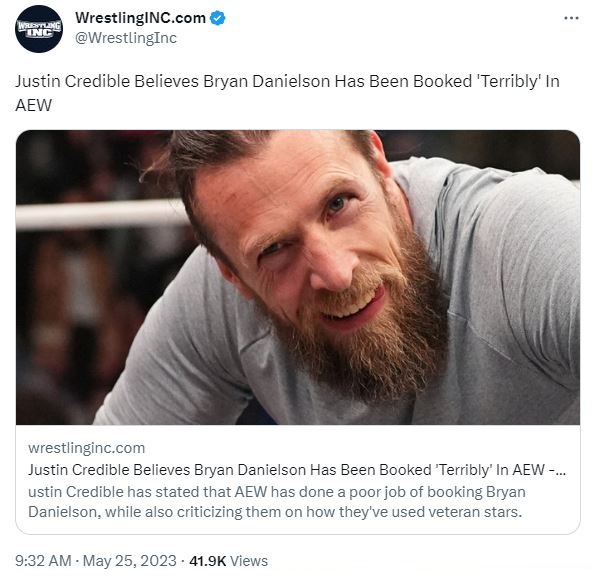Expand the truncated card title ellipsis
Image resolution: width=600 pixels, height=580 pixels.
[x=561, y=471]
